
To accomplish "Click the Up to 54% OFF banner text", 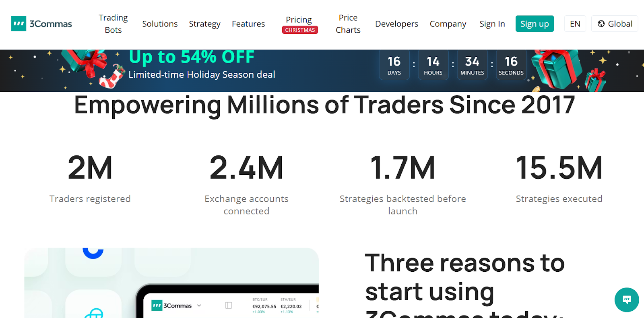I will (x=192, y=58).
